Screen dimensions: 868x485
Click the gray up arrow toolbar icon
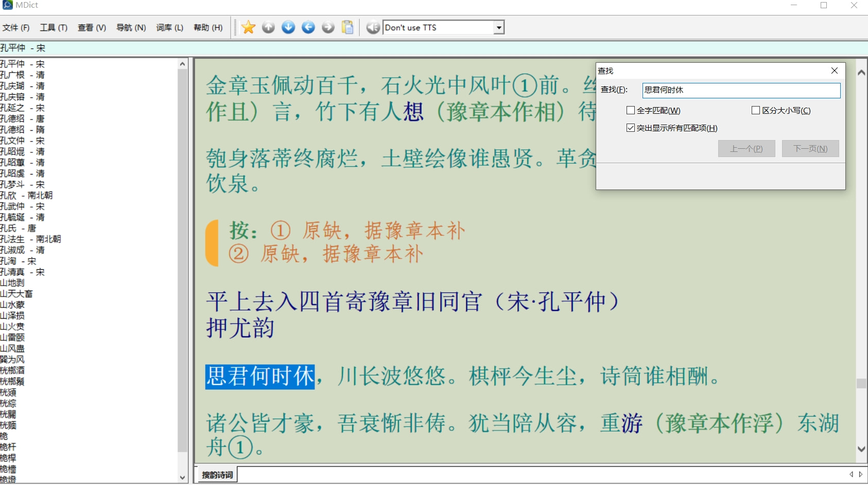click(268, 27)
